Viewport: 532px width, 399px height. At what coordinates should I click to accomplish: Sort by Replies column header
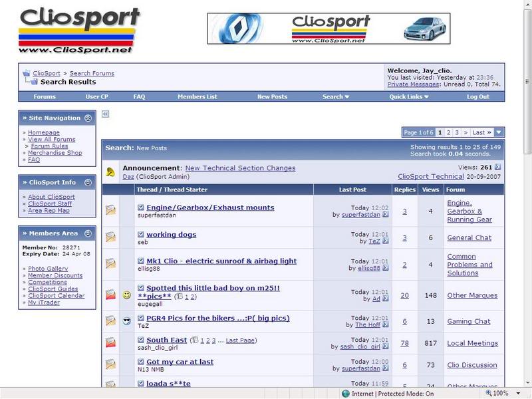pyautogui.click(x=405, y=190)
